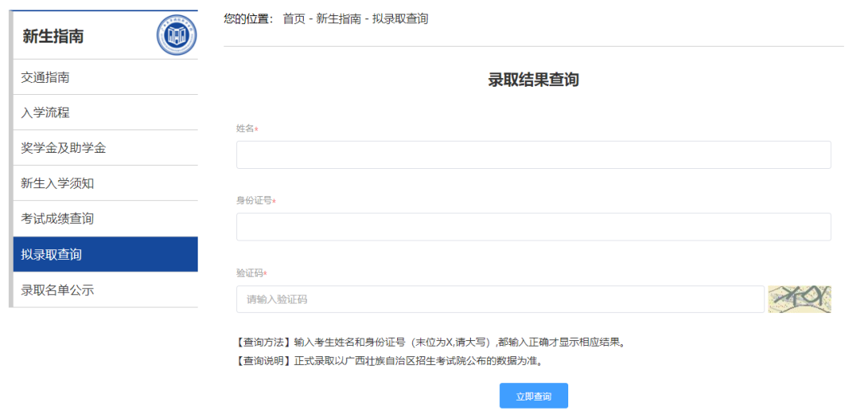Focus the 姓名 input field

click(x=534, y=154)
